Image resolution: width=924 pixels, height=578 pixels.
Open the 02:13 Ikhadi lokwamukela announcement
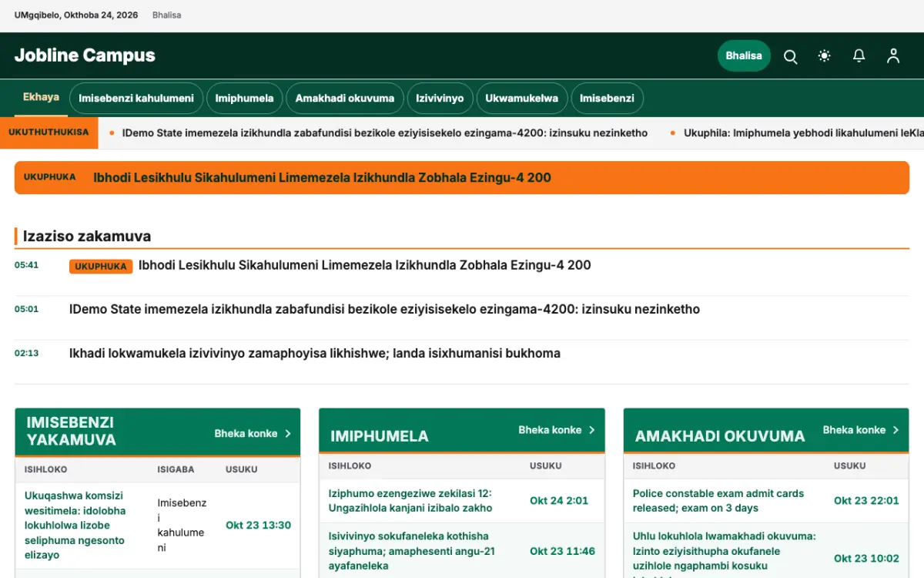tap(315, 353)
